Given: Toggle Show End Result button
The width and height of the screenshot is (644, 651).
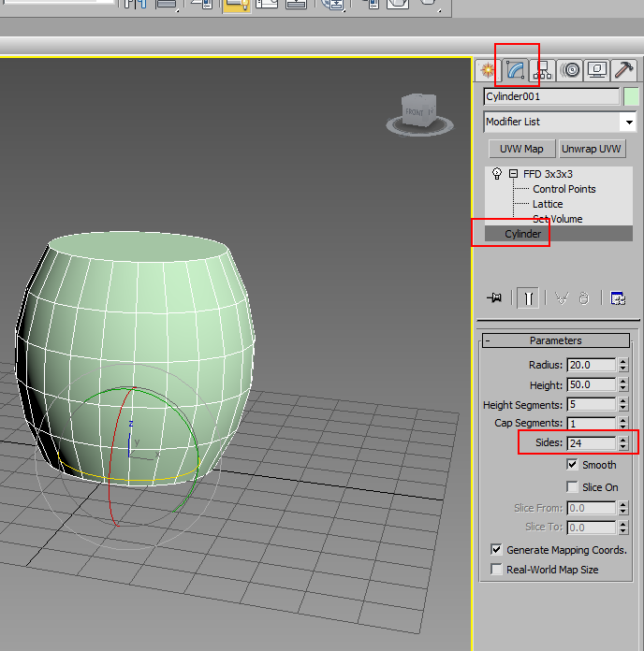Looking at the screenshot, I should 529,298.
